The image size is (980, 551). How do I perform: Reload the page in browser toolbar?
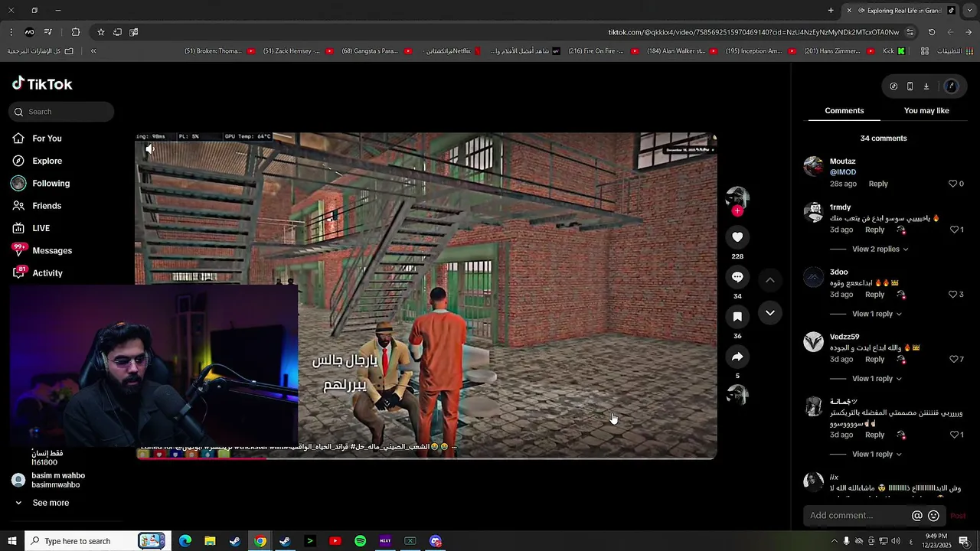coord(931,32)
